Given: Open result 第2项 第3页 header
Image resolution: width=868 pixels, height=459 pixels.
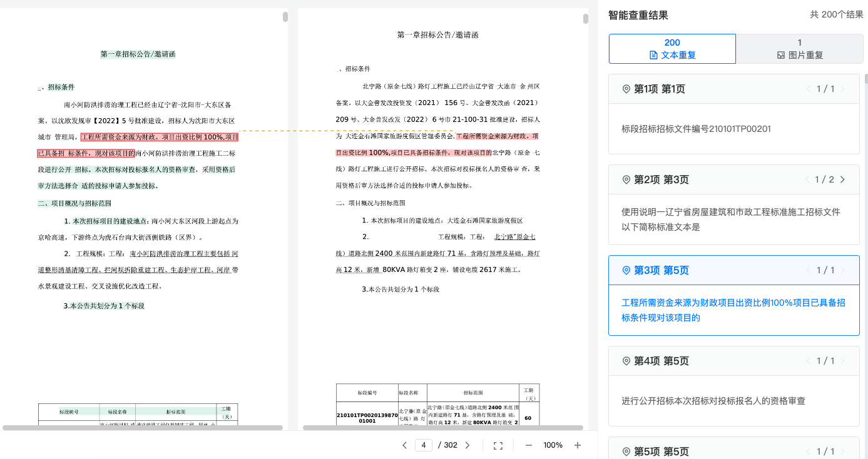Looking at the screenshot, I should (734, 179).
